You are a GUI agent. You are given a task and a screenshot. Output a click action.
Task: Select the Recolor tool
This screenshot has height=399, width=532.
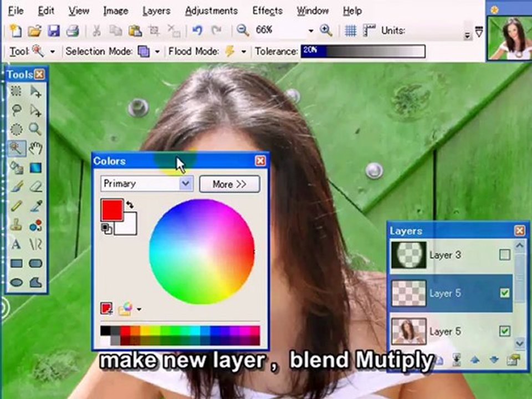[35, 224]
